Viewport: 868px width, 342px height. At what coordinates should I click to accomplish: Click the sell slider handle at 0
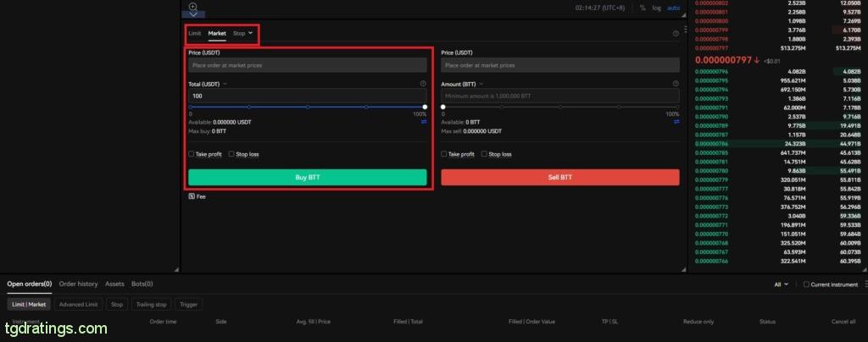[442, 107]
